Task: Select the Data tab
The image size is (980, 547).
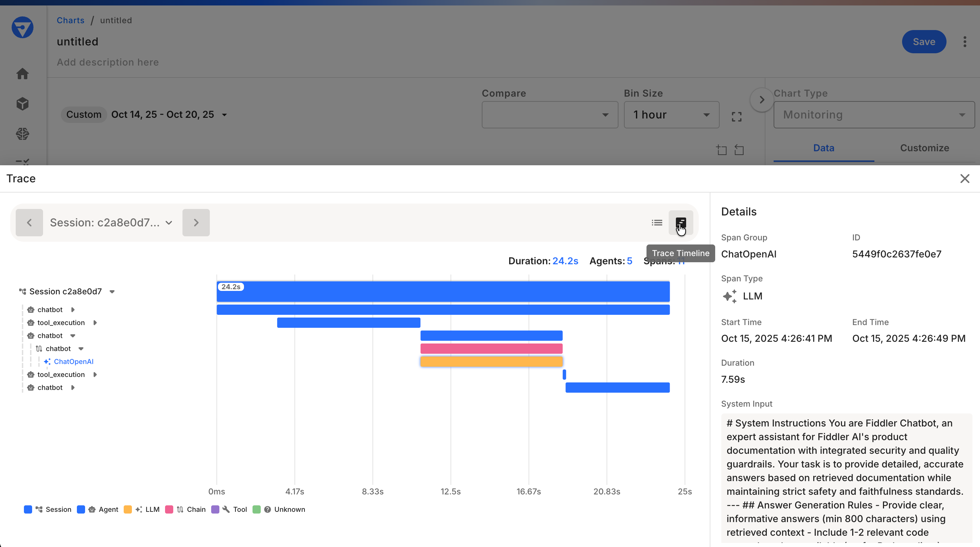Action: [x=823, y=148]
